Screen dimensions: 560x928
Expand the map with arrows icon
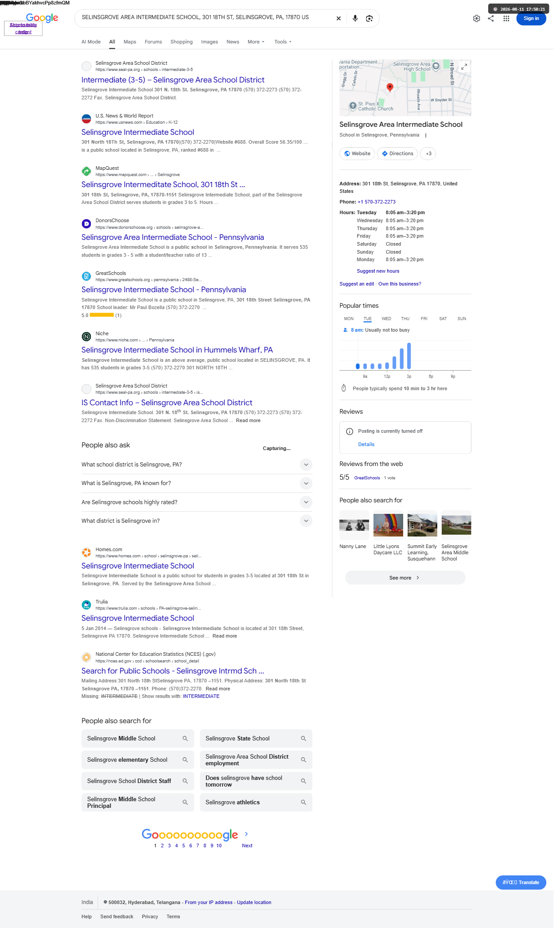click(x=464, y=67)
